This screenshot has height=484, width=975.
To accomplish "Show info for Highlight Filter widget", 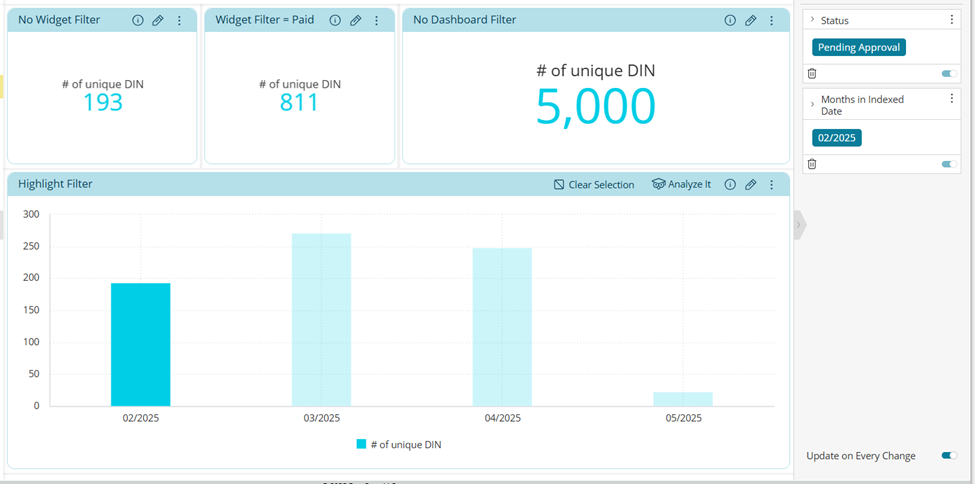I will pos(730,185).
